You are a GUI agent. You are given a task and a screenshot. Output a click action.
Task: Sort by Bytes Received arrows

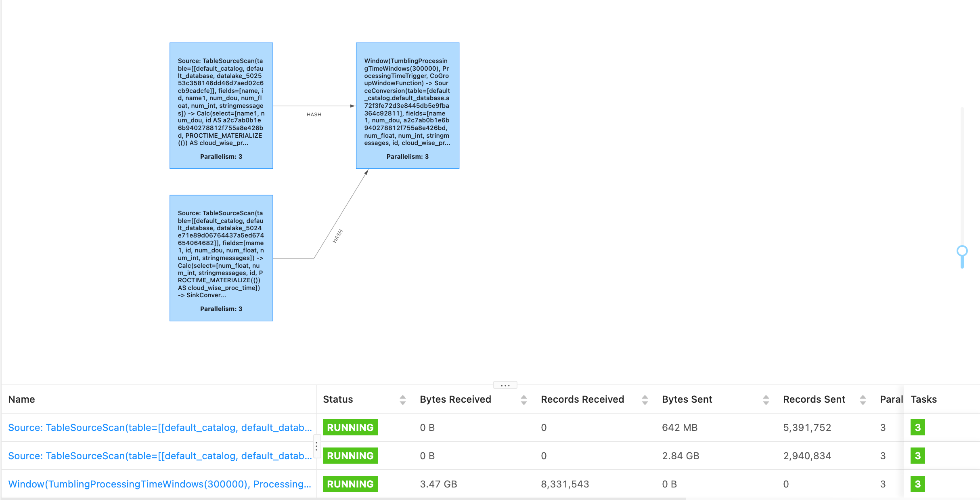(x=524, y=400)
